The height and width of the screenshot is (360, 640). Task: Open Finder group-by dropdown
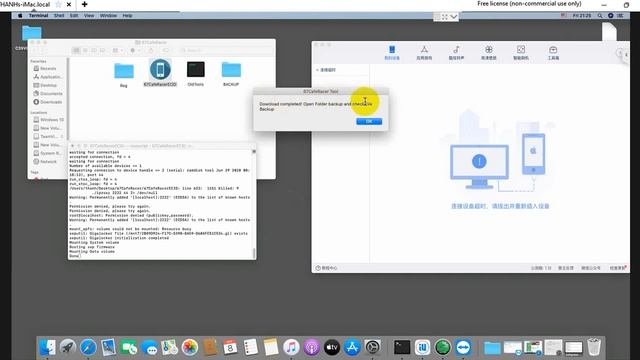pyautogui.click(x=118, y=50)
